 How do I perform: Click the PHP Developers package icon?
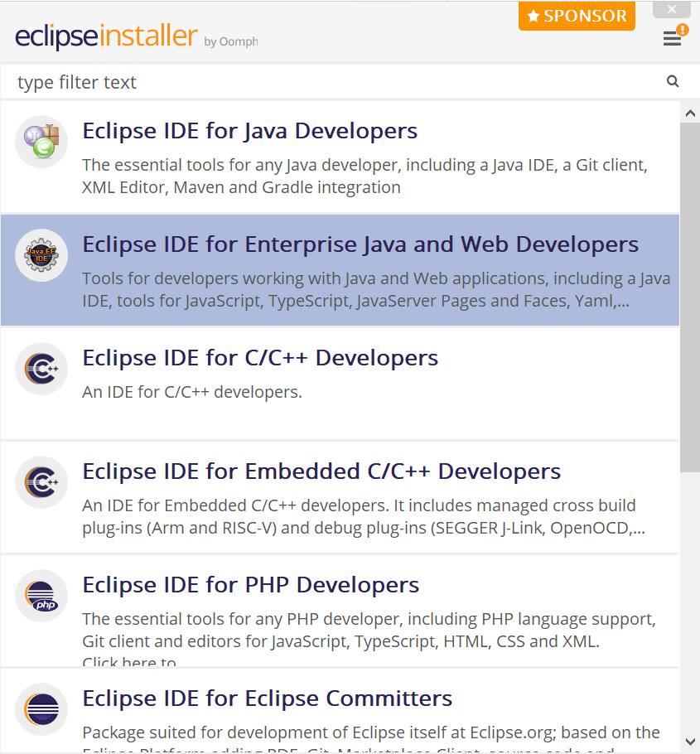[x=41, y=596]
